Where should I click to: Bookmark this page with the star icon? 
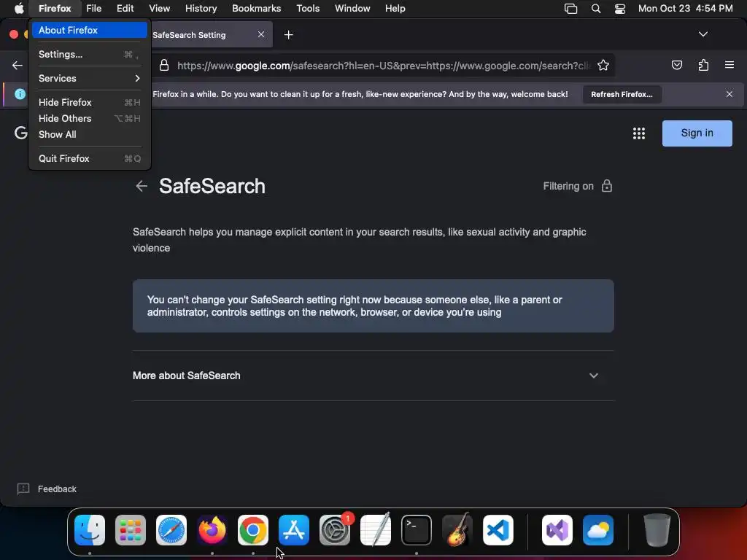pos(603,65)
